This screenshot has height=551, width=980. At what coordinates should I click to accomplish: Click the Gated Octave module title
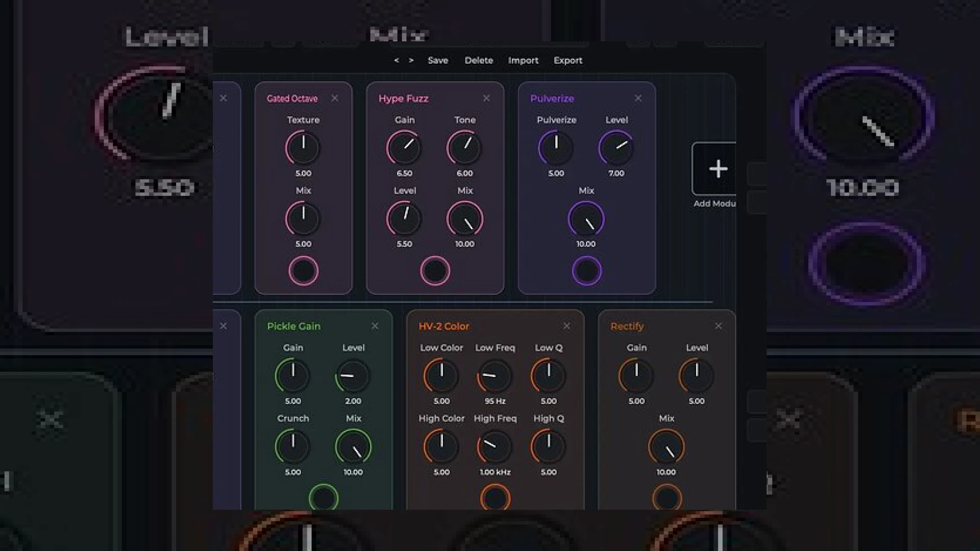tap(292, 98)
